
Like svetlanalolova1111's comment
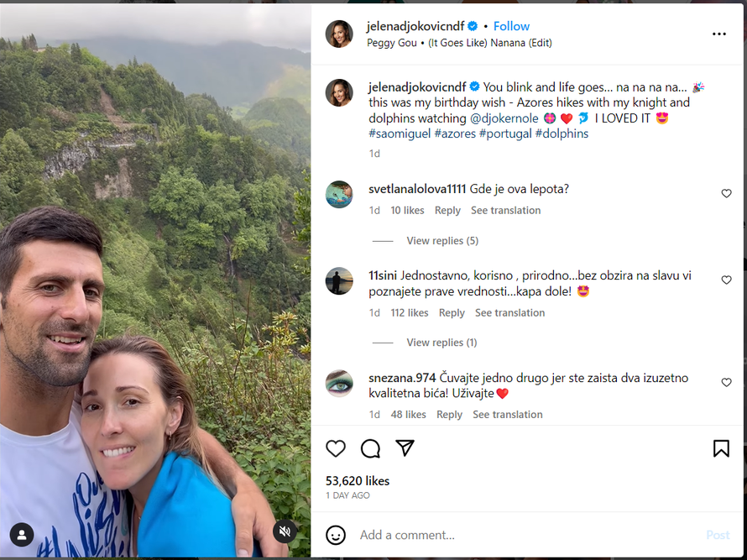pos(727,194)
